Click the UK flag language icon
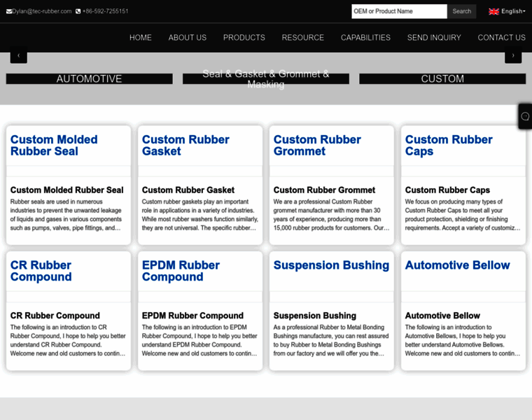 (x=493, y=11)
